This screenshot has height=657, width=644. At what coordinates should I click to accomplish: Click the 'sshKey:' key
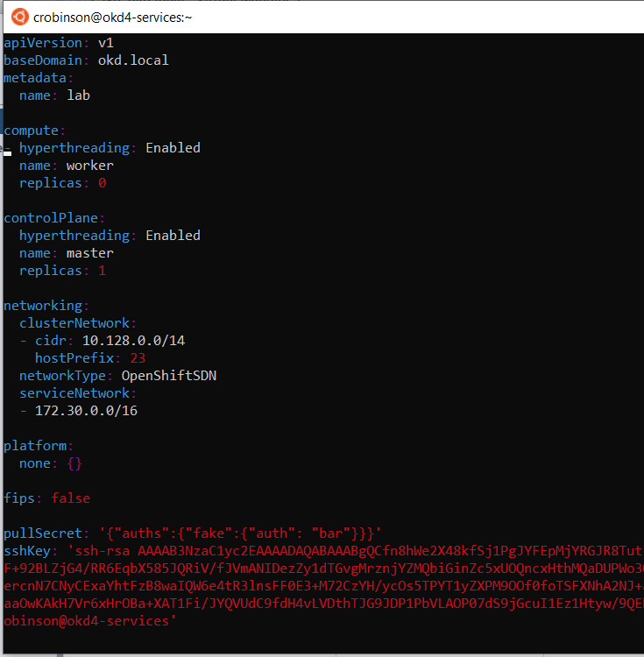[x=31, y=551]
